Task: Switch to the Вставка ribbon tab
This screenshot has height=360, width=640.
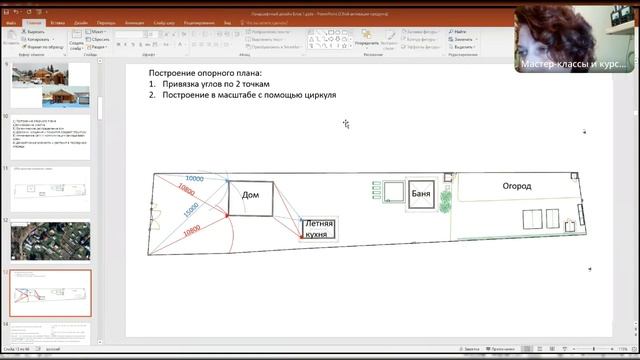Action: (x=58, y=23)
